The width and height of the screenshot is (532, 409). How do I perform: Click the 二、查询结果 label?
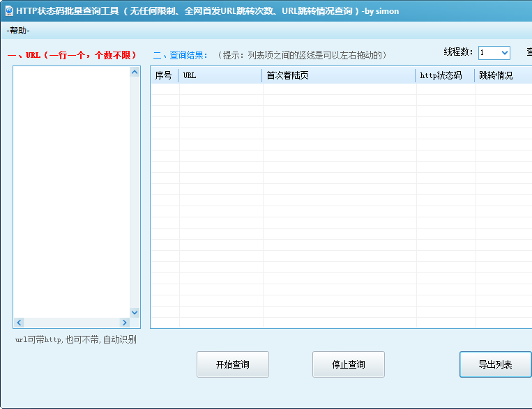click(x=180, y=55)
